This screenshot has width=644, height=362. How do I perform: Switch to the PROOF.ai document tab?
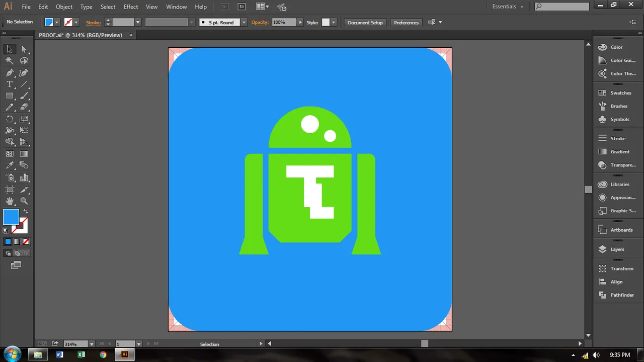click(x=80, y=35)
